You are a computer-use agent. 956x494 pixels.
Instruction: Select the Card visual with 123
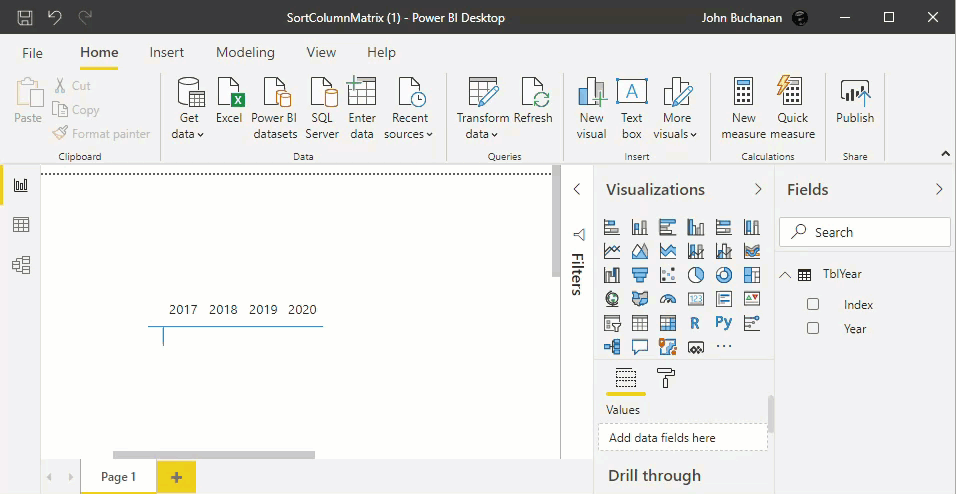(x=696, y=299)
